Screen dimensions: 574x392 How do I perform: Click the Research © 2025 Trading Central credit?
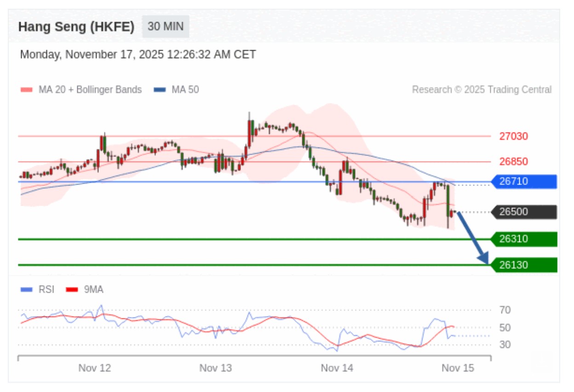482,90
